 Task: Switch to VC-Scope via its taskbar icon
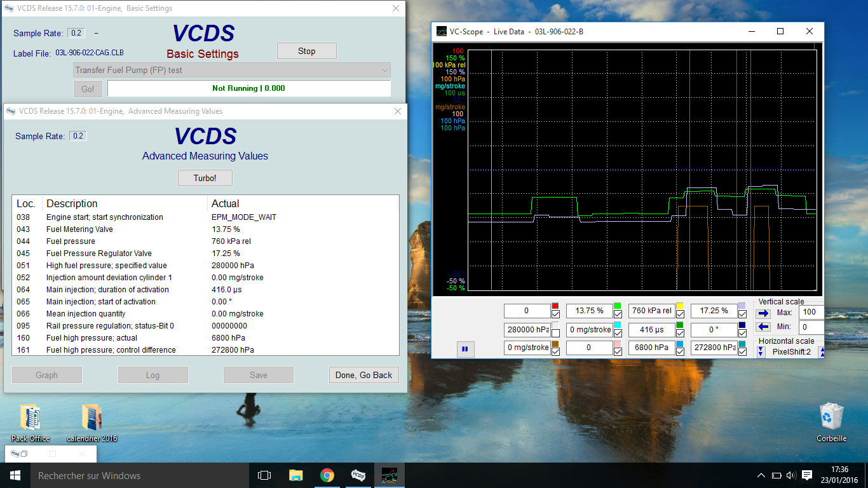click(x=390, y=475)
